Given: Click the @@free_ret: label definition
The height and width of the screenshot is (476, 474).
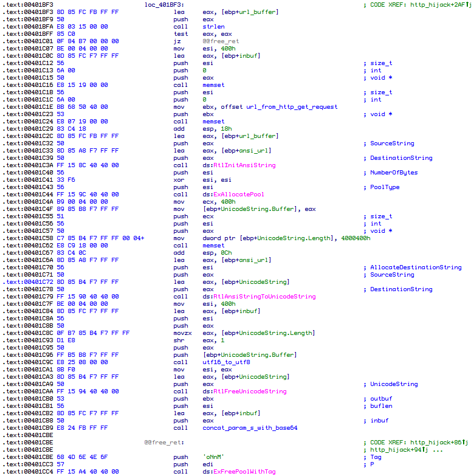Looking at the screenshot, I should click(x=164, y=443).
